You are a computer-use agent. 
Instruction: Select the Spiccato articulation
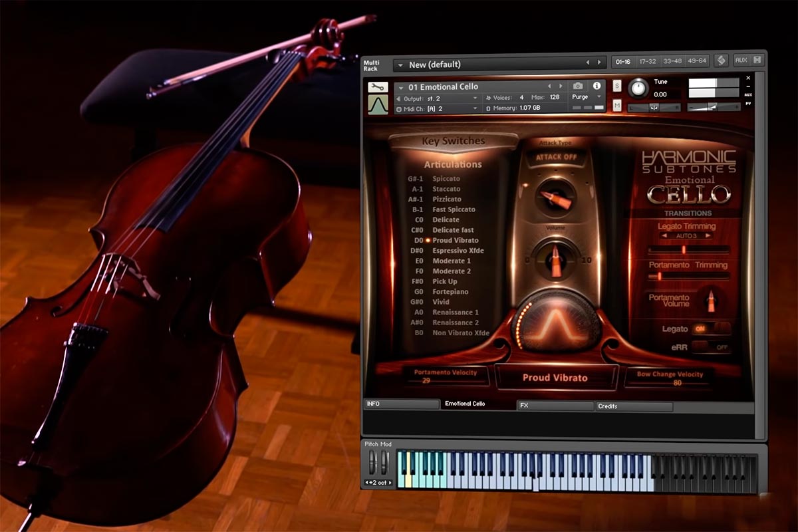pos(446,179)
